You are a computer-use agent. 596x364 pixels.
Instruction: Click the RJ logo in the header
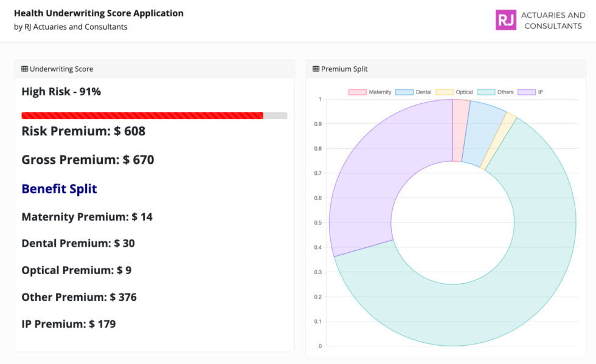[505, 20]
